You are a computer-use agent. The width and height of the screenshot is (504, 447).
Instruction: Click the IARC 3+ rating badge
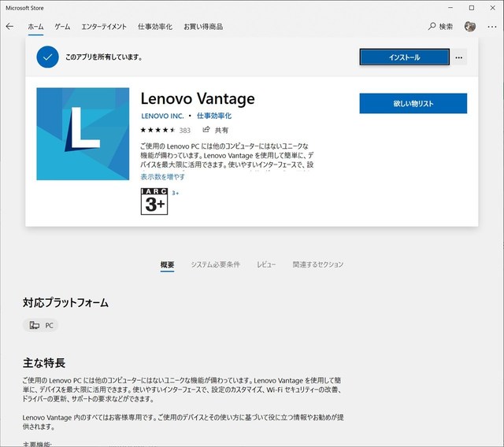(x=154, y=201)
